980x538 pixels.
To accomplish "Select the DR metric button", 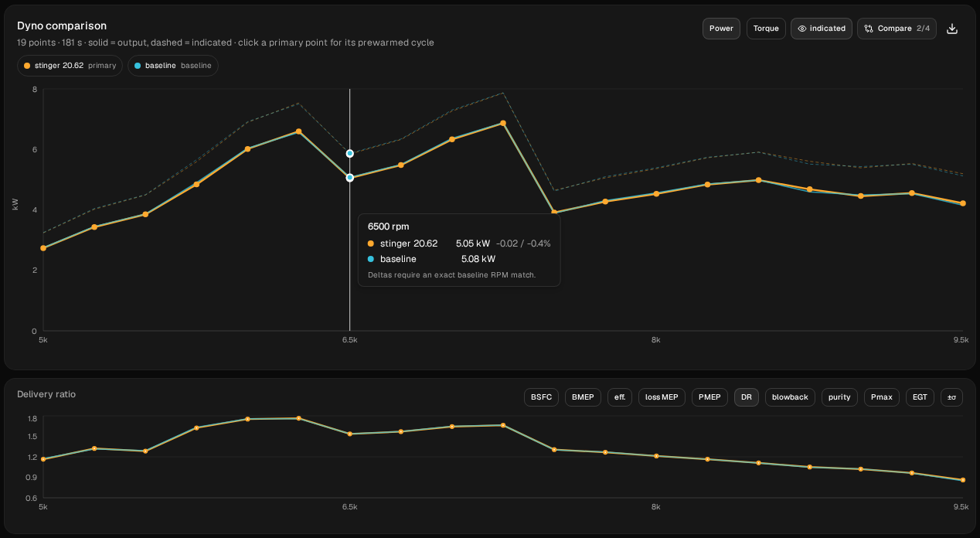I will tap(747, 397).
